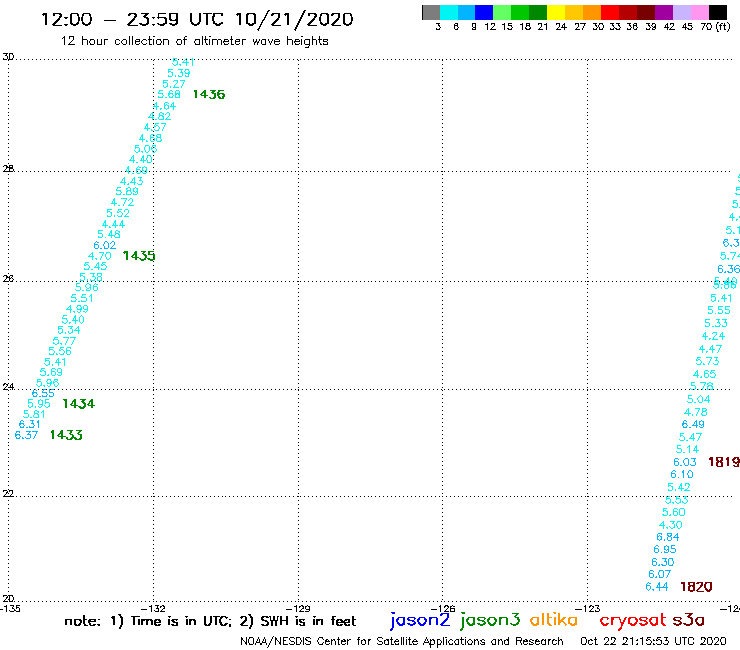
Task: Click the 'jason2' satellite legend label
Action: pos(420,620)
